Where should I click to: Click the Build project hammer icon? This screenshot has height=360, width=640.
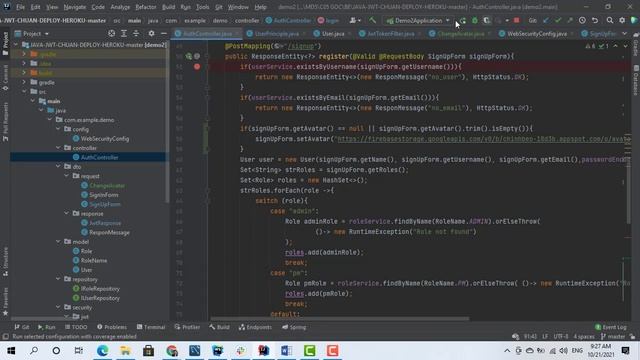click(x=372, y=20)
